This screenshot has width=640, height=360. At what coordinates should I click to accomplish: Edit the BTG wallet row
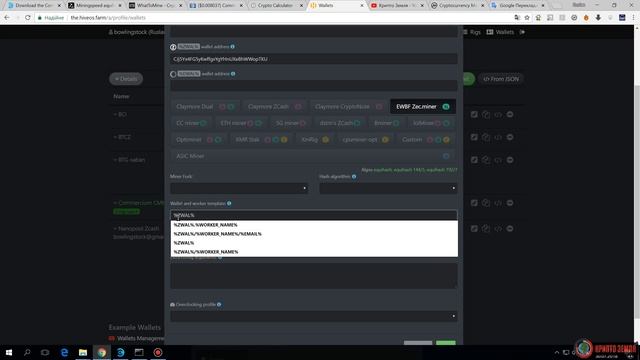click(x=474, y=160)
